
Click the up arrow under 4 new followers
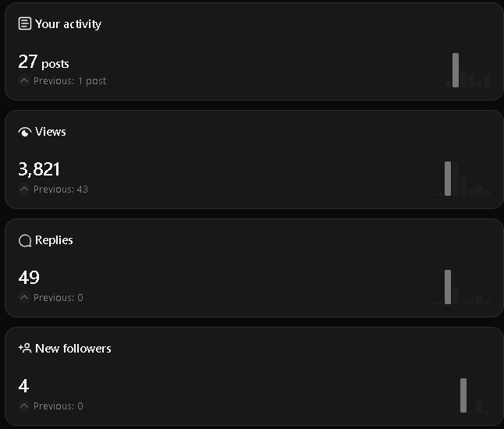[24, 406]
